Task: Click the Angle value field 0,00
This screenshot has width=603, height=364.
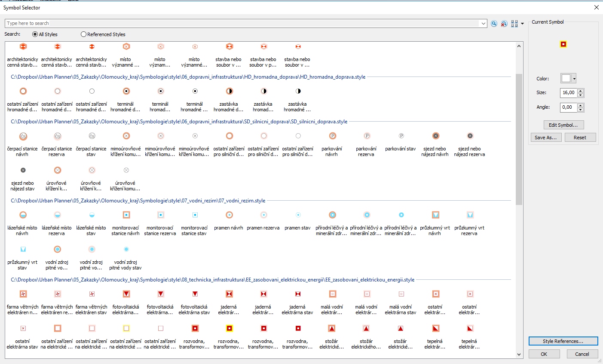Action: 569,107
